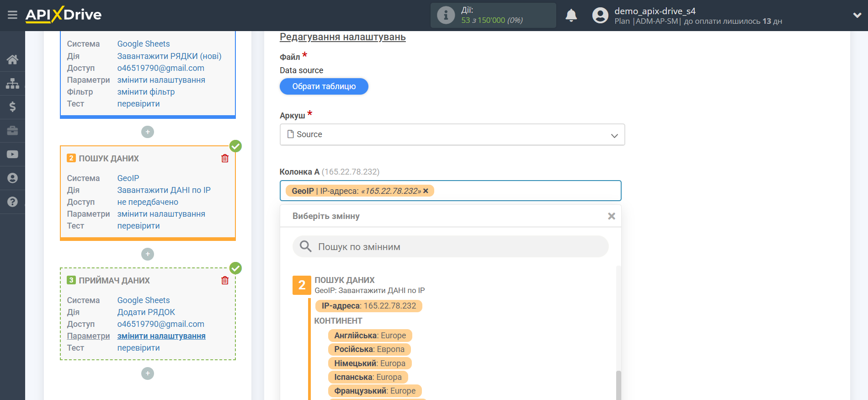The width and height of the screenshot is (868, 400).
Task: Click o46519790@gmail.com in ПРИЙМАЧ ДАНИХ
Action: point(161,324)
